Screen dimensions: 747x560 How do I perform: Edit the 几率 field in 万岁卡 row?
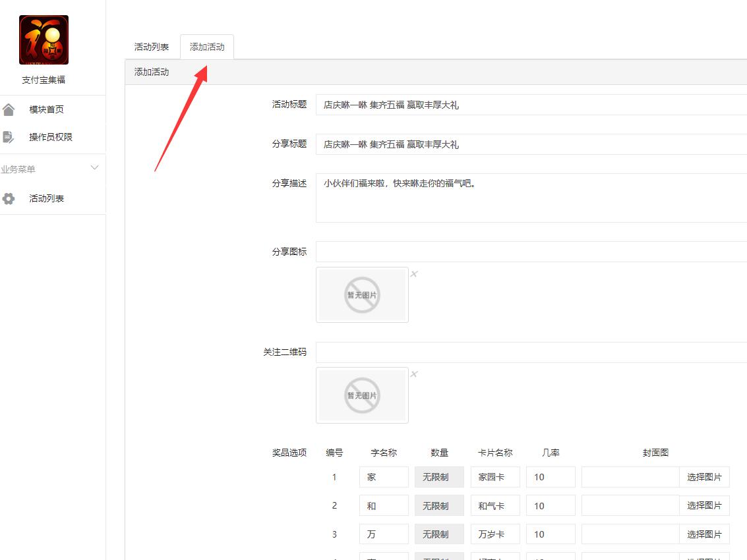pos(551,534)
